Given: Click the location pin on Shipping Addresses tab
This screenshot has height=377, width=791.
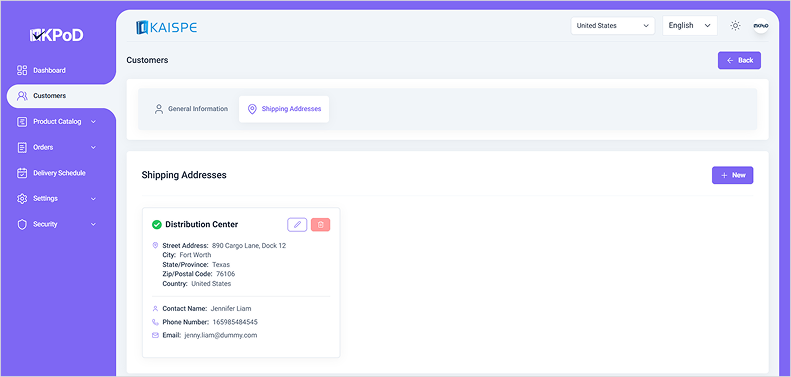Looking at the screenshot, I should tap(252, 109).
